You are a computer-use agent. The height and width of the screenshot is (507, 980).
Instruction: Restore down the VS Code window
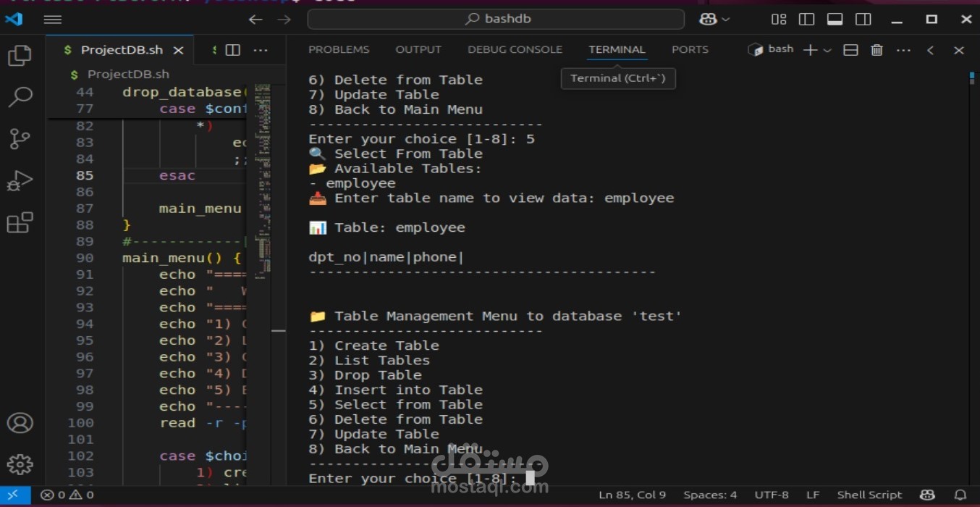tap(932, 20)
